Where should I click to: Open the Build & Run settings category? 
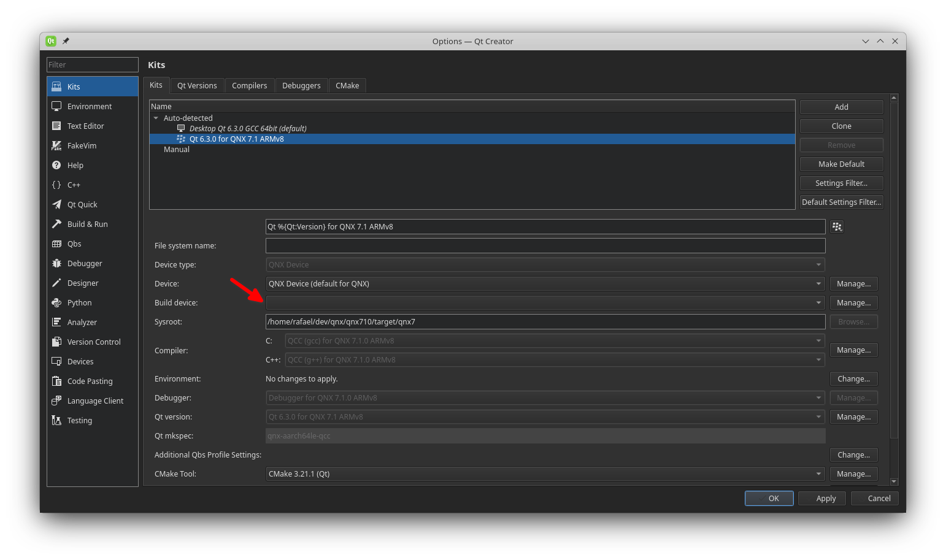pyautogui.click(x=93, y=224)
